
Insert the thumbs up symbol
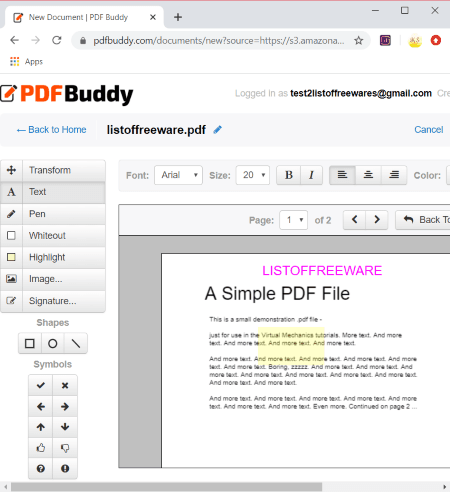[x=41, y=448]
